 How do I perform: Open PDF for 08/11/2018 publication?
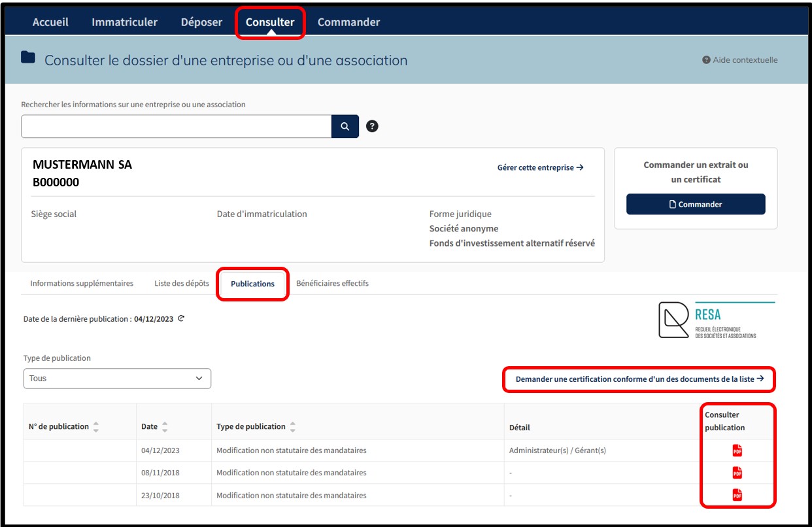(x=737, y=473)
